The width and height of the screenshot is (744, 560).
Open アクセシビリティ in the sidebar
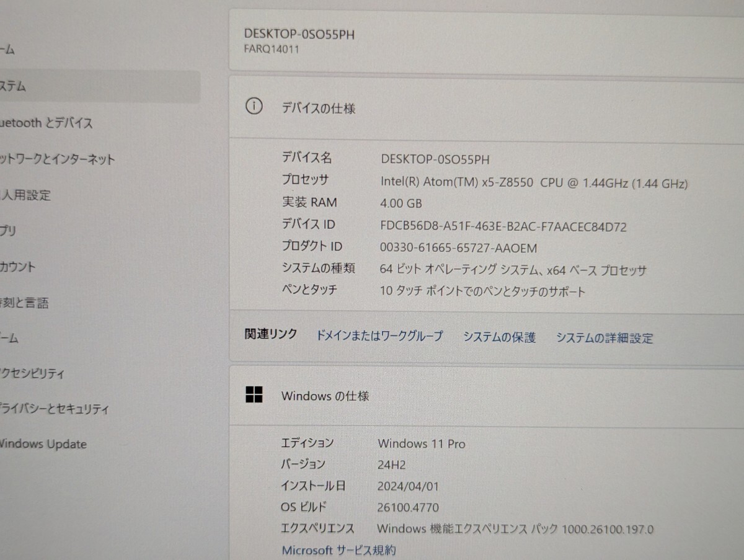point(32,373)
